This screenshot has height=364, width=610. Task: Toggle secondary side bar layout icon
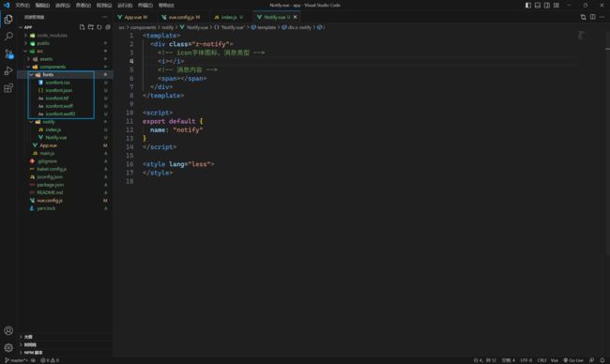tap(547, 6)
